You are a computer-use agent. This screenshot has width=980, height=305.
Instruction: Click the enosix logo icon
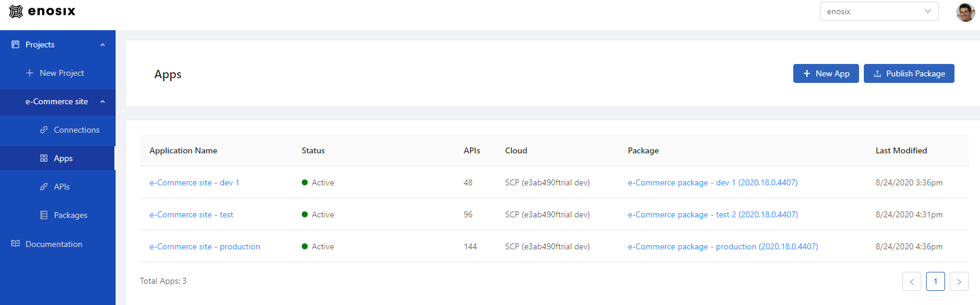[16, 11]
